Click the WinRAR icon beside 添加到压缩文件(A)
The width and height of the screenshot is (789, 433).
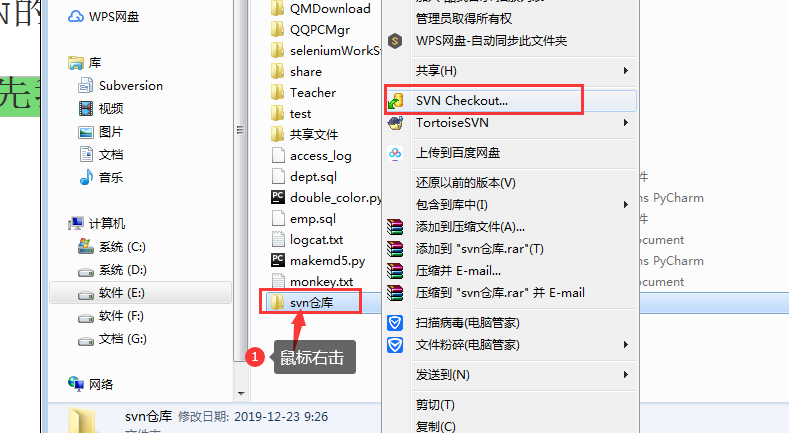[x=396, y=227]
